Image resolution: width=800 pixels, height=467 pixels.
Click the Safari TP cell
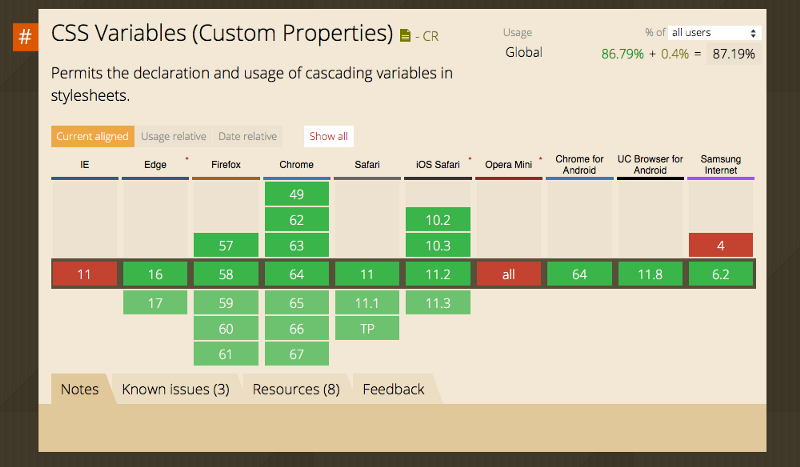(x=367, y=329)
